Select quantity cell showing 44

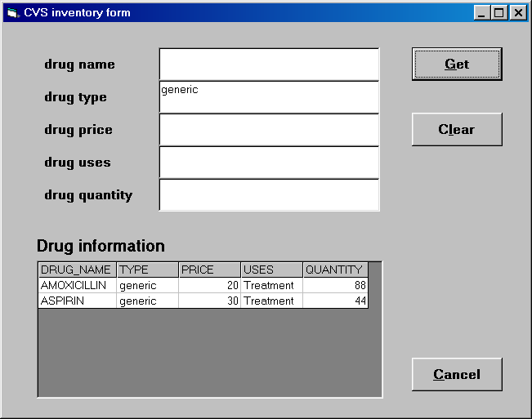[x=336, y=301]
